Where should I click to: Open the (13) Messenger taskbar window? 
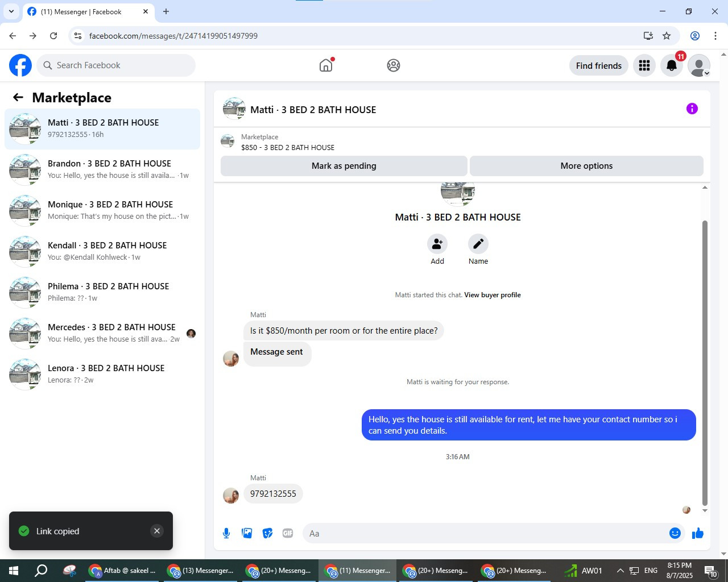(x=201, y=571)
